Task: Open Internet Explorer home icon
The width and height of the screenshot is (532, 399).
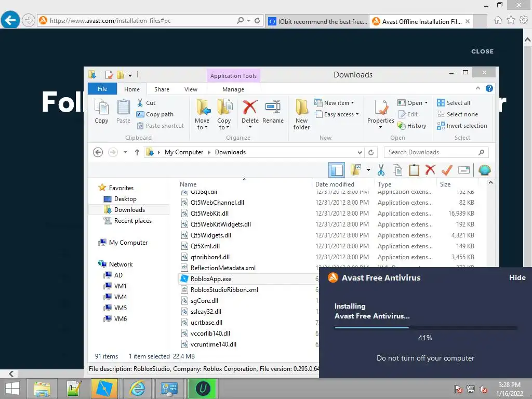Action: pyautogui.click(x=498, y=20)
